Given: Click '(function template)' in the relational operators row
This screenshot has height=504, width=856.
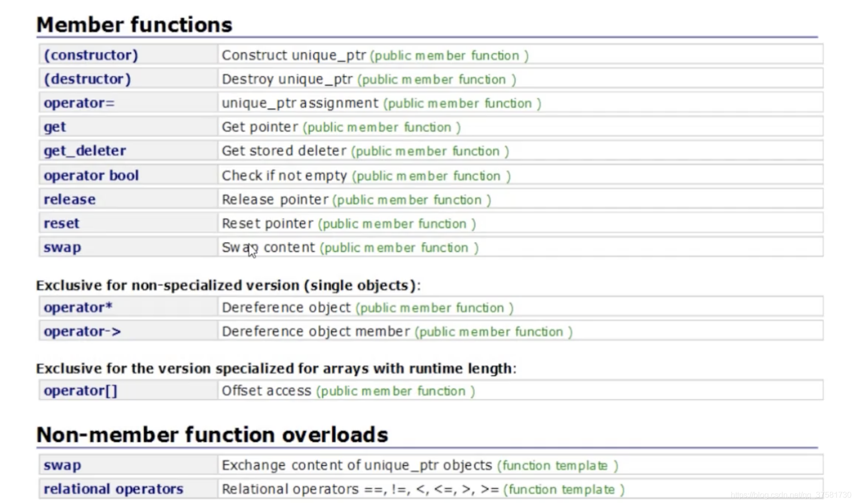Looking at the screenshot, I should (564, 490).
